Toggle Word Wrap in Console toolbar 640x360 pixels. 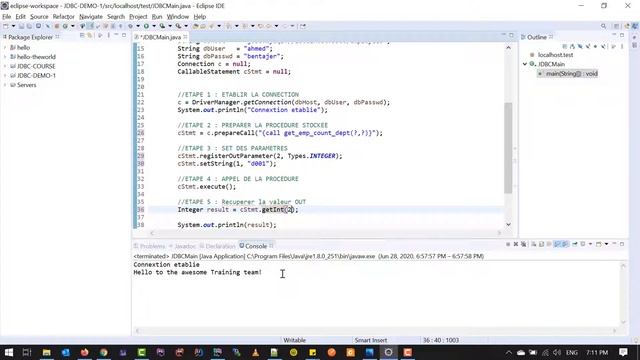(x=549, y=244)
